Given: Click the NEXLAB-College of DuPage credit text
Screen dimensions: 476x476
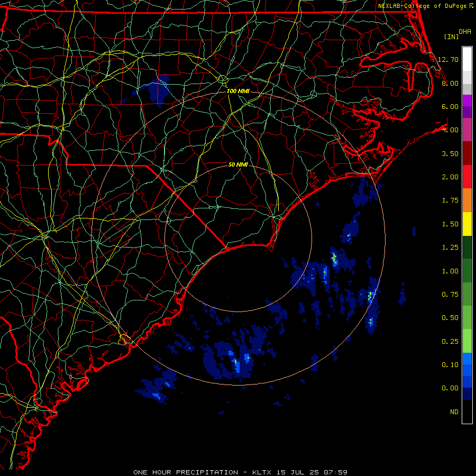Looking at the screenshot, I should click(423, 6).
